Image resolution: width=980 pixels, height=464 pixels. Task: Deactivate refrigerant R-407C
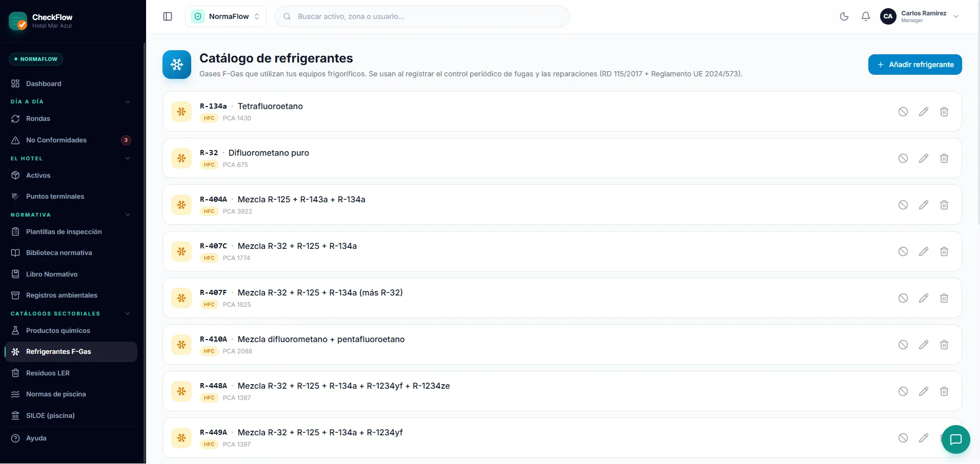pyautogui.click(x=903, y=251)
